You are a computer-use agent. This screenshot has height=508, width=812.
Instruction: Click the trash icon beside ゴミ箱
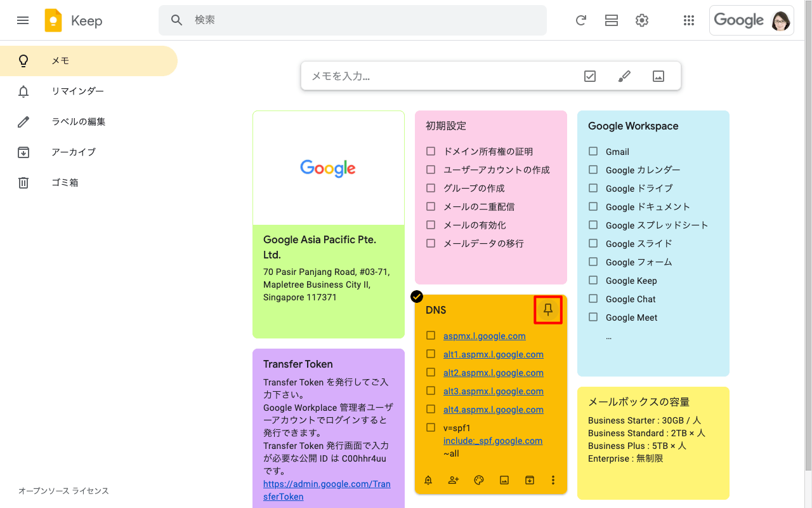pos(23,183)
